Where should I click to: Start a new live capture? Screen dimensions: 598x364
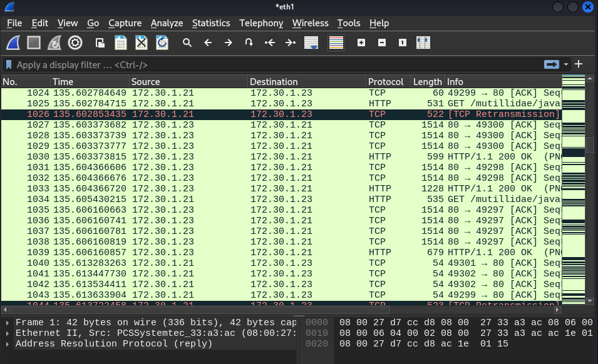pyautogui.click(x=13, y=43)
